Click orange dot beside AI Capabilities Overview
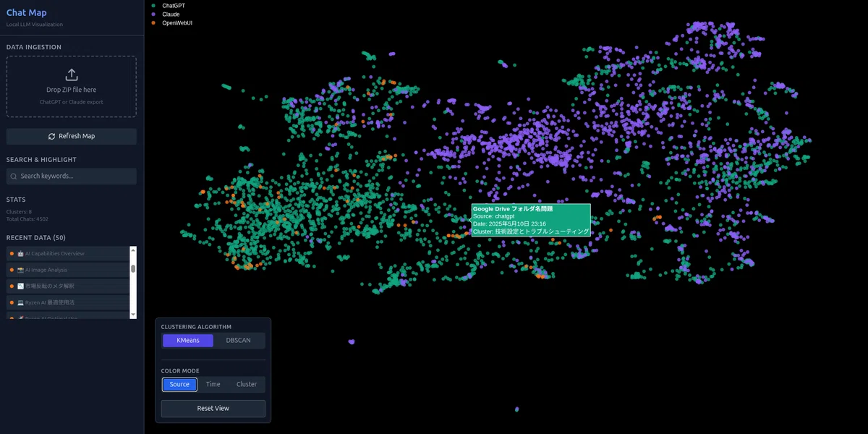 click(12, 254)
